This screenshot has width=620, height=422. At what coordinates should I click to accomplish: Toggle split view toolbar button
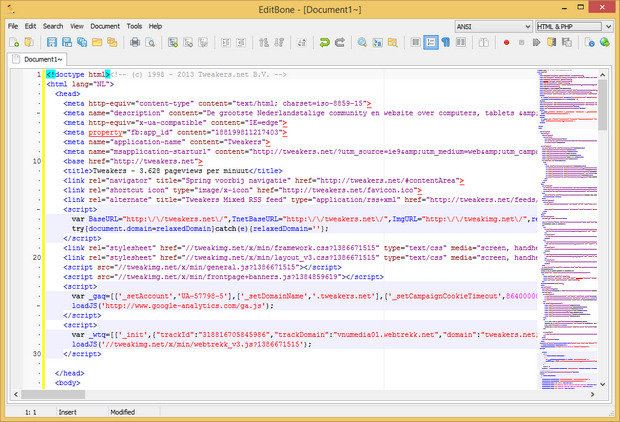pyautogui.click(x=484, y=42)
